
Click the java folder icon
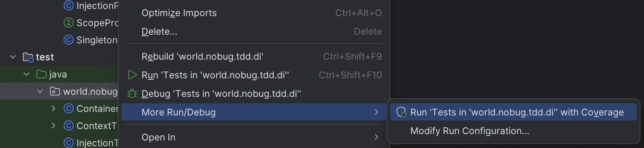click(x=41, y=74)
